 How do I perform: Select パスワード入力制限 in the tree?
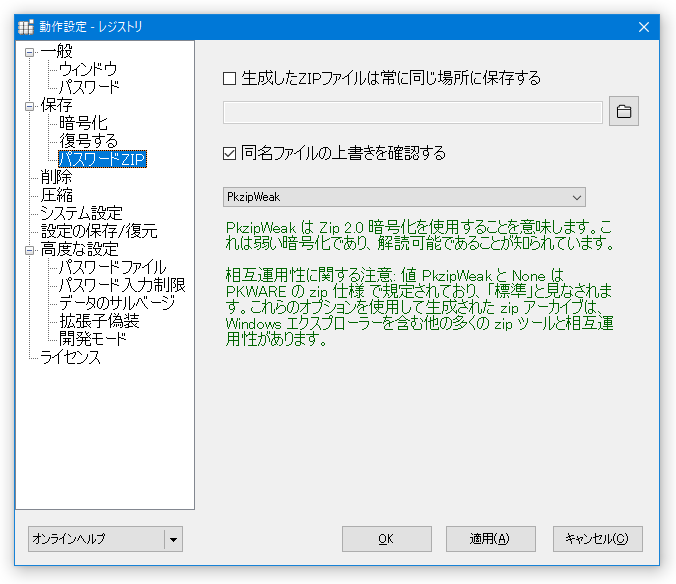click(x=122, y=285)
